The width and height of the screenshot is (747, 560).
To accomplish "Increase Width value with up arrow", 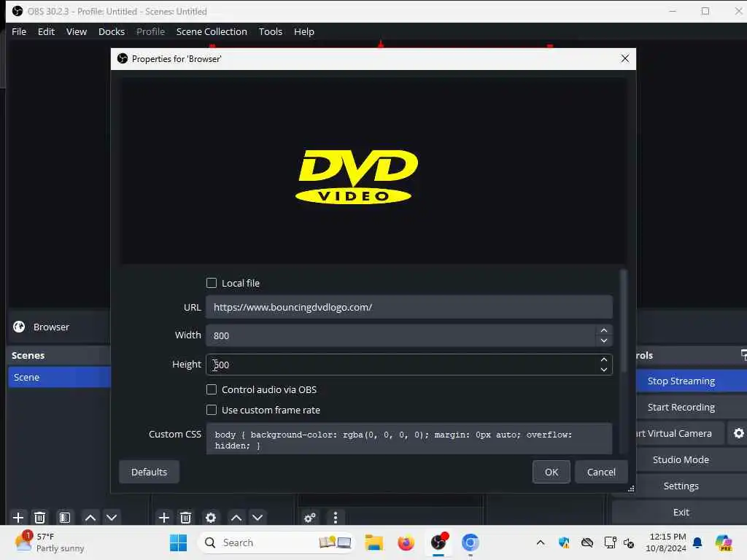I will click(x=603, y=330).
